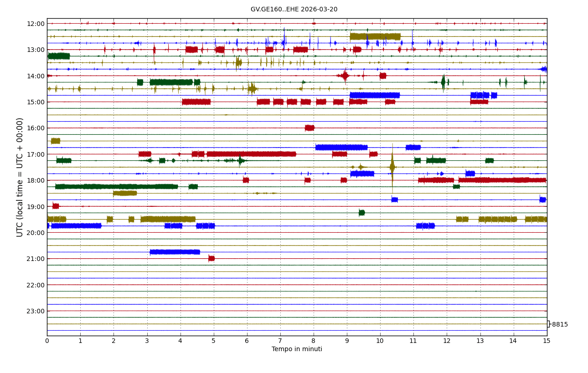
Task: Click the plot title GV.GE160..EHE 2026-03-20
Action: pos(294,10)
